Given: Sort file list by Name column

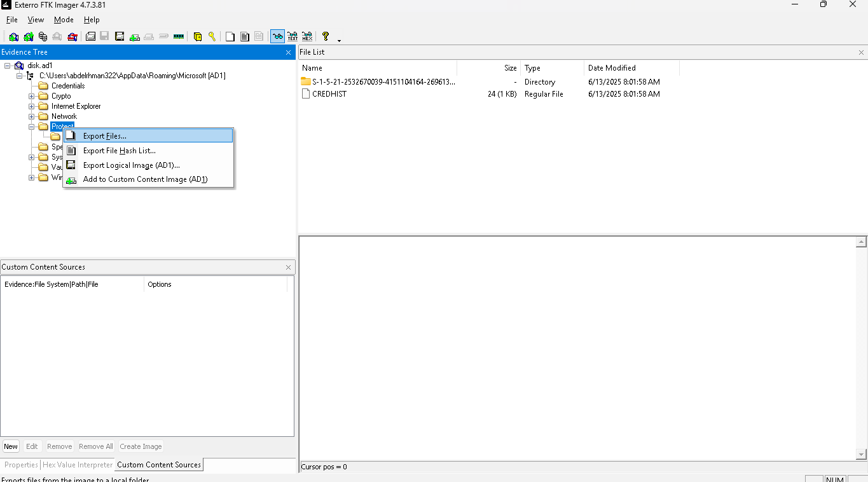Looking at the screenshot, I should point(378,68).
